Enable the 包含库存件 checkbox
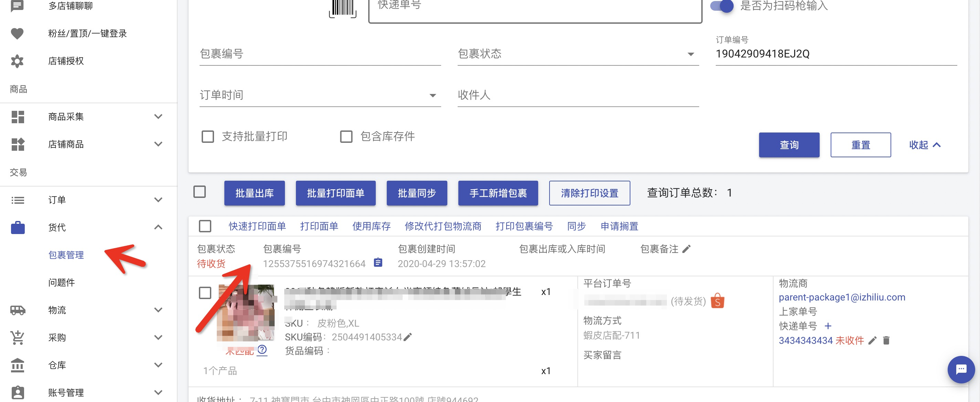 (x=346, y=136)
